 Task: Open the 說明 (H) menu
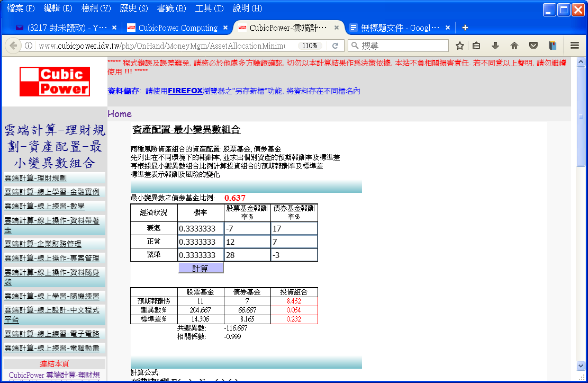(x=248, y=8)
